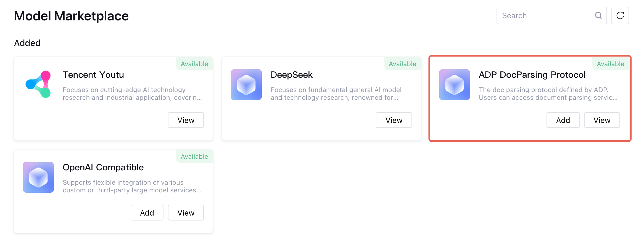This screenshot has height=242, width=644.
Task: Click the Available badge on Tencent Youtu
Action: [194, 64]
